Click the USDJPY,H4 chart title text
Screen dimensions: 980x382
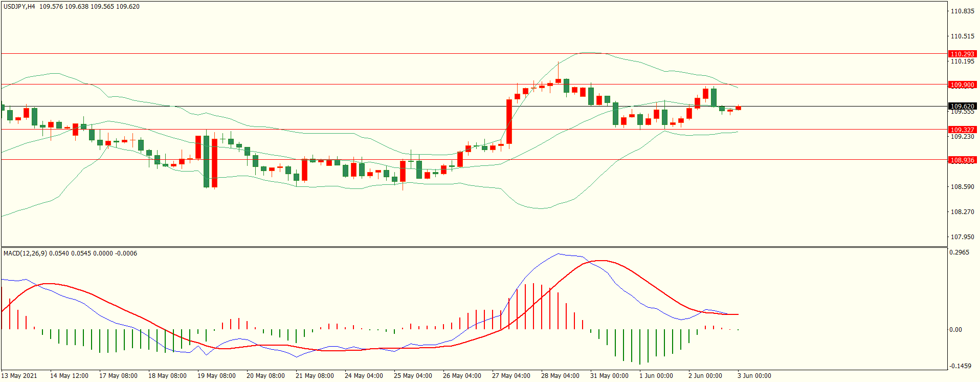(19, 7)
